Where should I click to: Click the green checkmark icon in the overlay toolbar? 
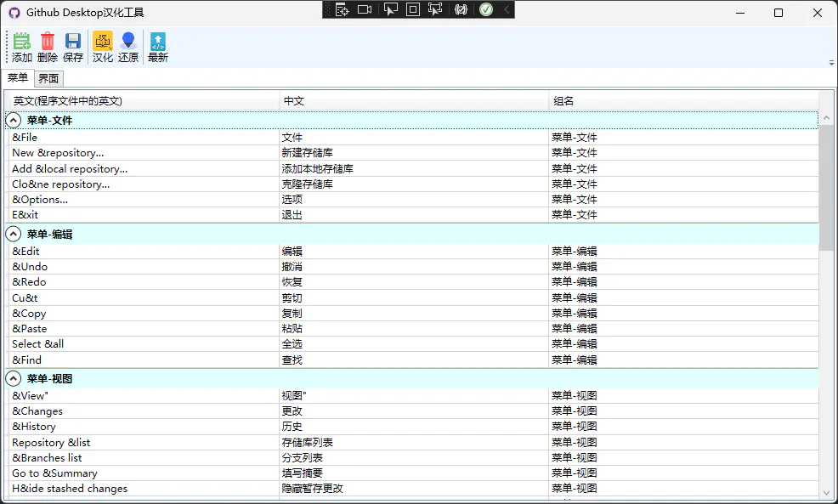tap(485, 9)
